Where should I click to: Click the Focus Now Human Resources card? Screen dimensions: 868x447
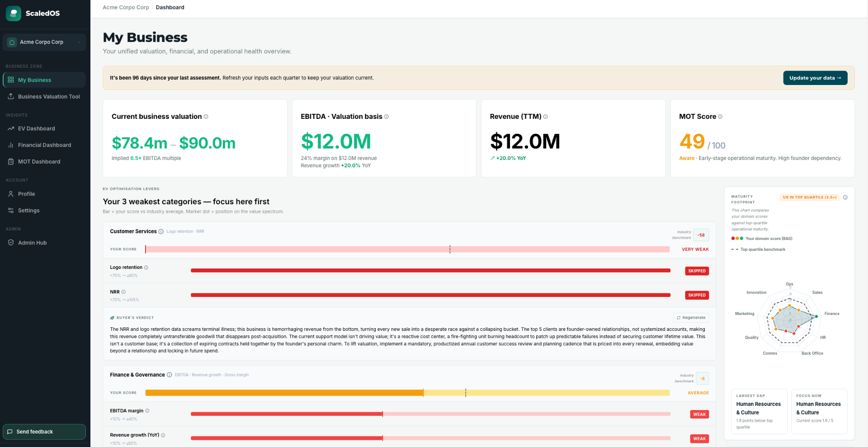pos(819,412)
